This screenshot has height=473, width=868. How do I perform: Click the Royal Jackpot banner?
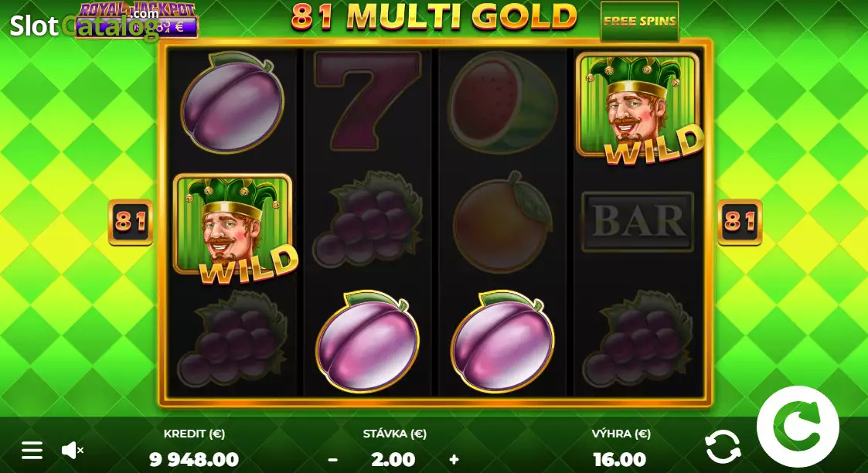point(136,20)
